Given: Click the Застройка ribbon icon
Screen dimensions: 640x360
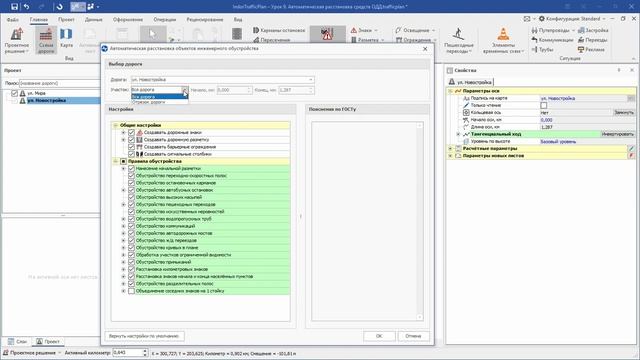Looking at the screenshot, I should [593, 30].
